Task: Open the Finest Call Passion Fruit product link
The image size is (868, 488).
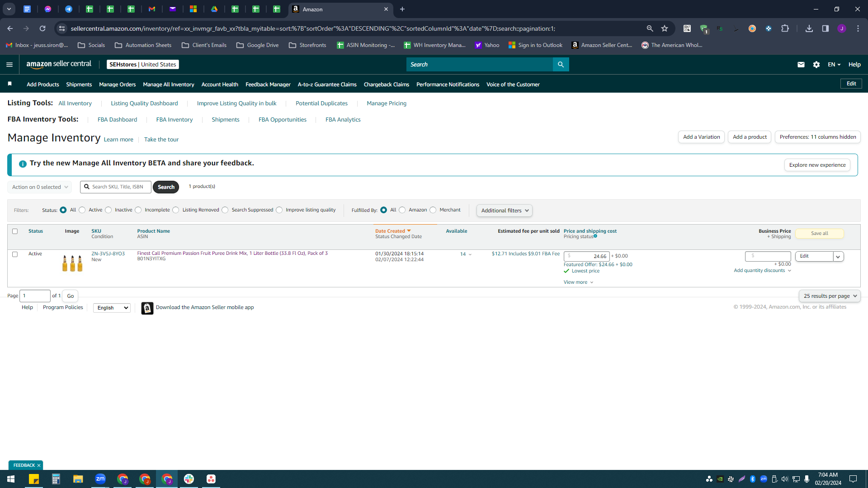Action: (232, 253)
